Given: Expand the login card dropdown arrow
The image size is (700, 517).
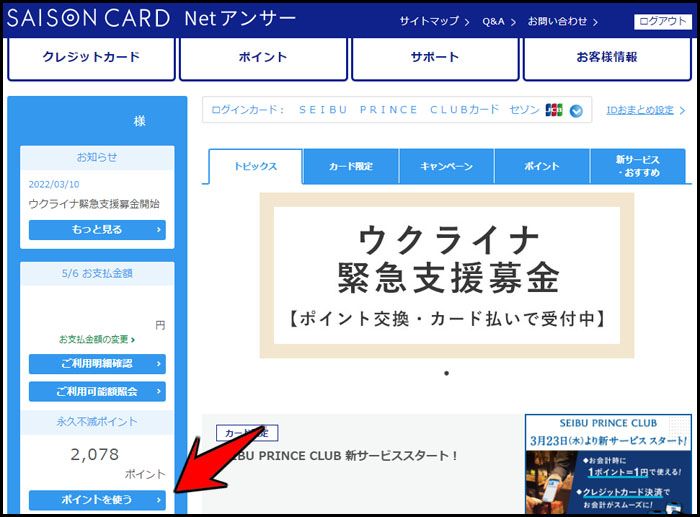Looking at the screenshot, I should [x=576, y=111].
